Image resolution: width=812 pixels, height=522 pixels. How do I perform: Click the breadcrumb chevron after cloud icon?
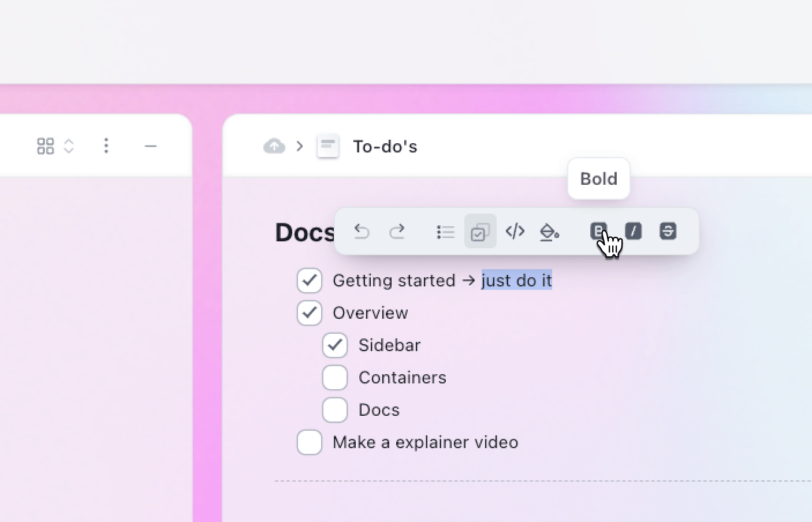[300, 146]
